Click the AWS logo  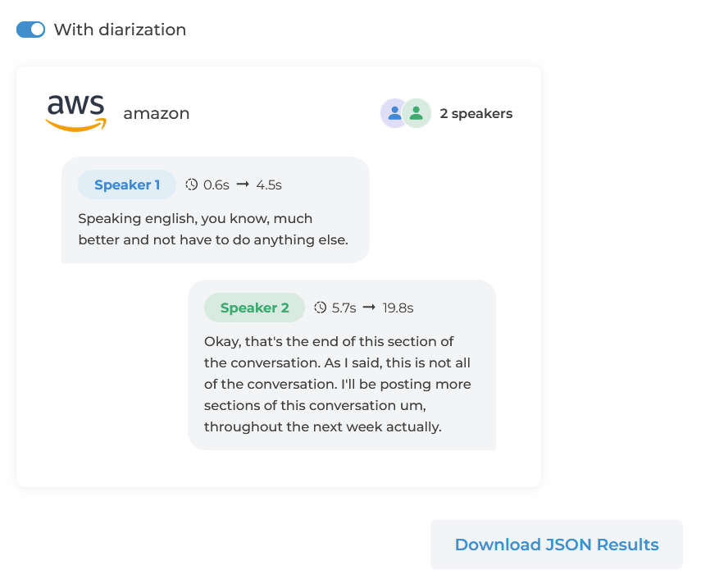[x=75, y=111]
